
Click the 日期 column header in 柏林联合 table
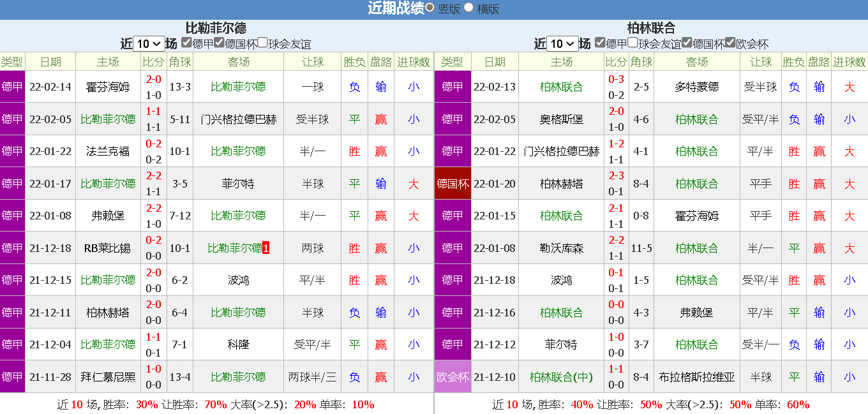495,62
